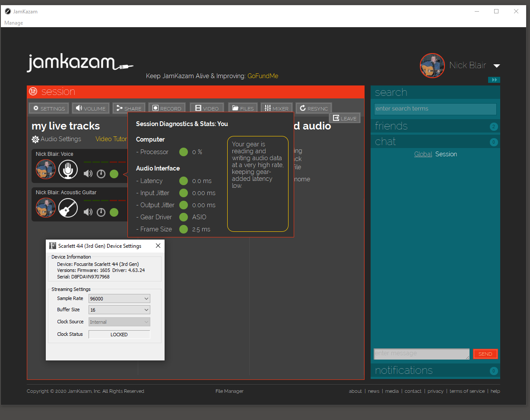Leave the current session
The image size is (530, 420).
coord(345,118)
